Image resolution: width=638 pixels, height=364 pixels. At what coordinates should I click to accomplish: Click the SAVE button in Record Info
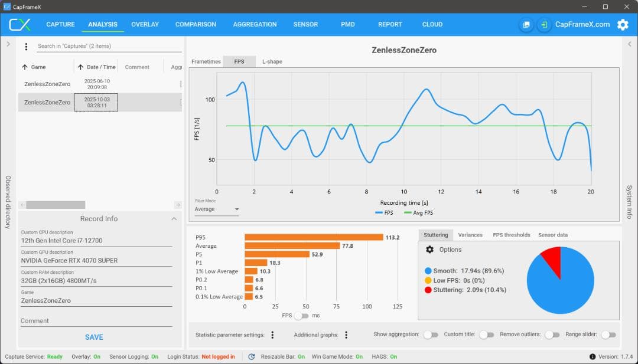pos(94,337)
